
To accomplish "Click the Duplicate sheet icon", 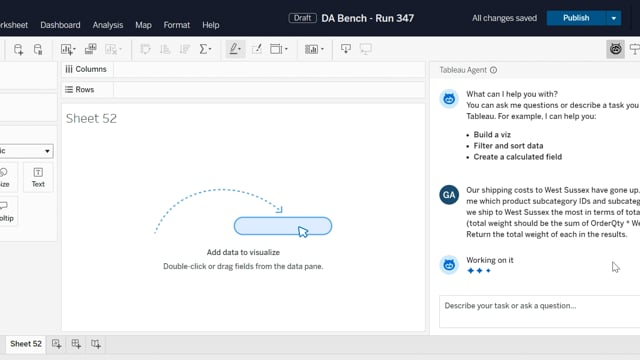I will tap(91, 49).
